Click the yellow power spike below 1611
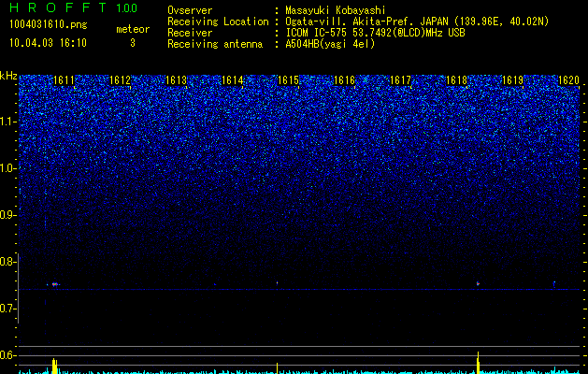 click(x=55, y=366)
